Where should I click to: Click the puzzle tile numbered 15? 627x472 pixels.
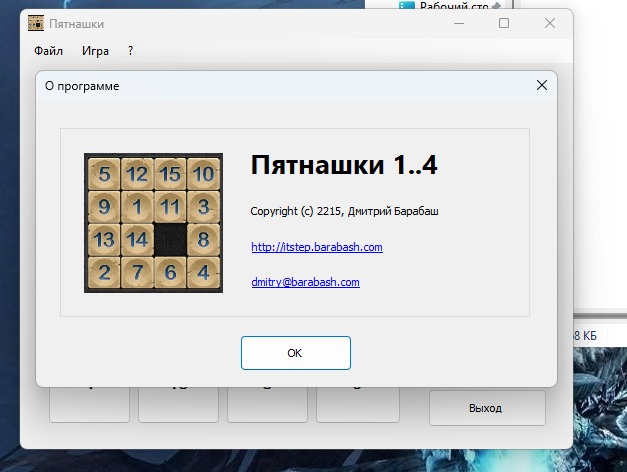(x=170, y=174)
